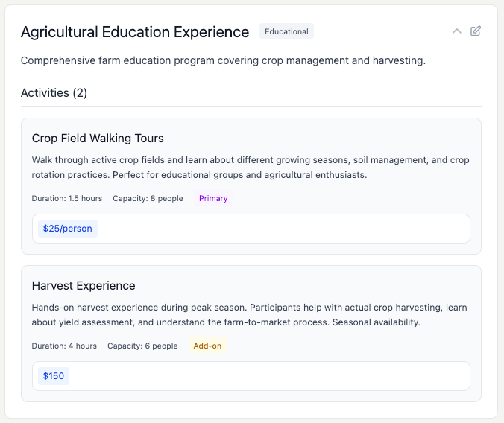This screenshot has height=423, width=504.
Task: Open the Harvest Experience activity
Action: pos(84,286)
